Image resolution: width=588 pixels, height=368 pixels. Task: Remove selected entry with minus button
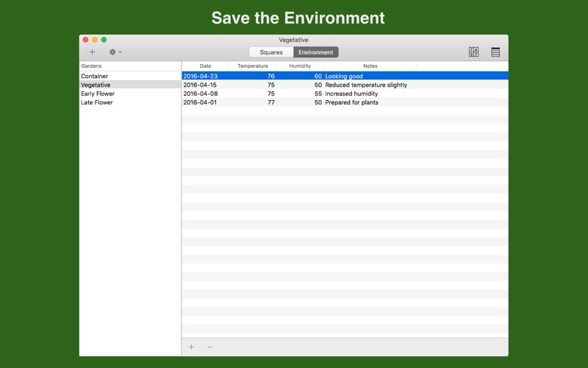coord(210,347)
